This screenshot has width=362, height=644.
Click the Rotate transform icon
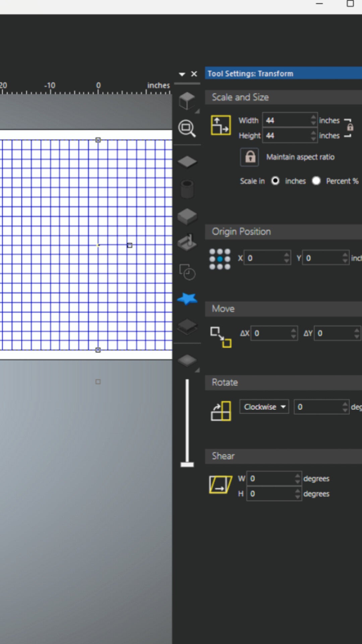(x=221, y=411)
